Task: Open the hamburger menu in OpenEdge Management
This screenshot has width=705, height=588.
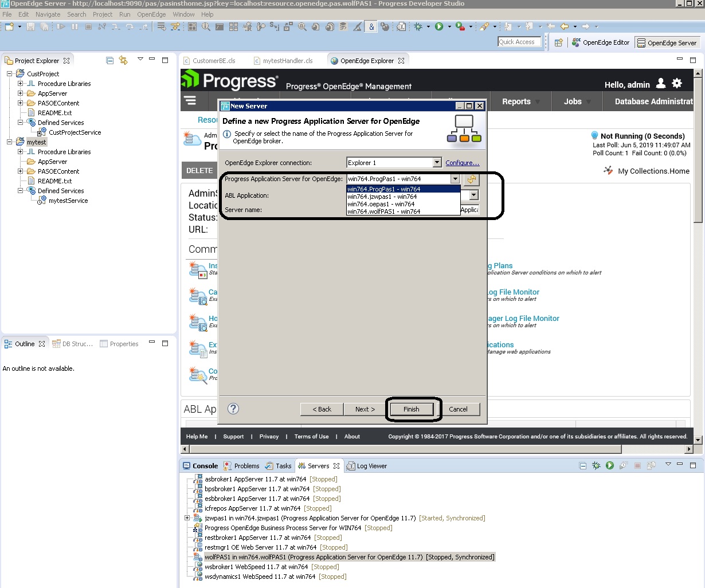Action: tap(190, 101)
